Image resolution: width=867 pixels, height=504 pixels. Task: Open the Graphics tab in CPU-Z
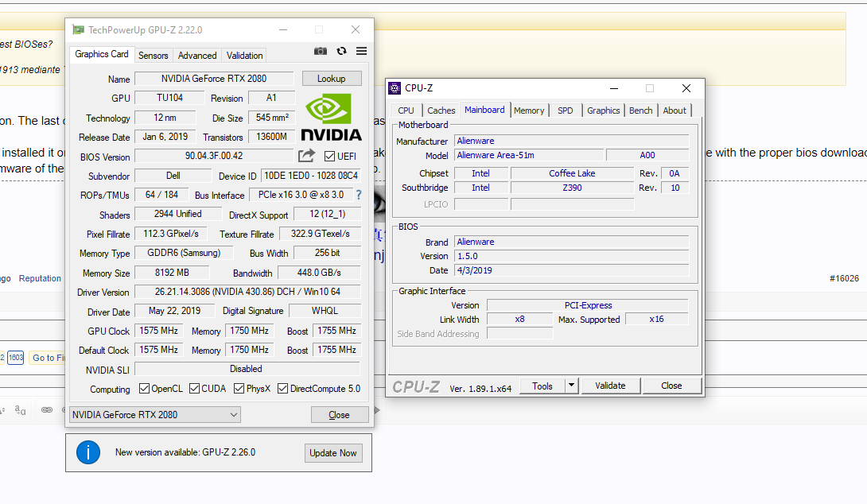[603, 110]
